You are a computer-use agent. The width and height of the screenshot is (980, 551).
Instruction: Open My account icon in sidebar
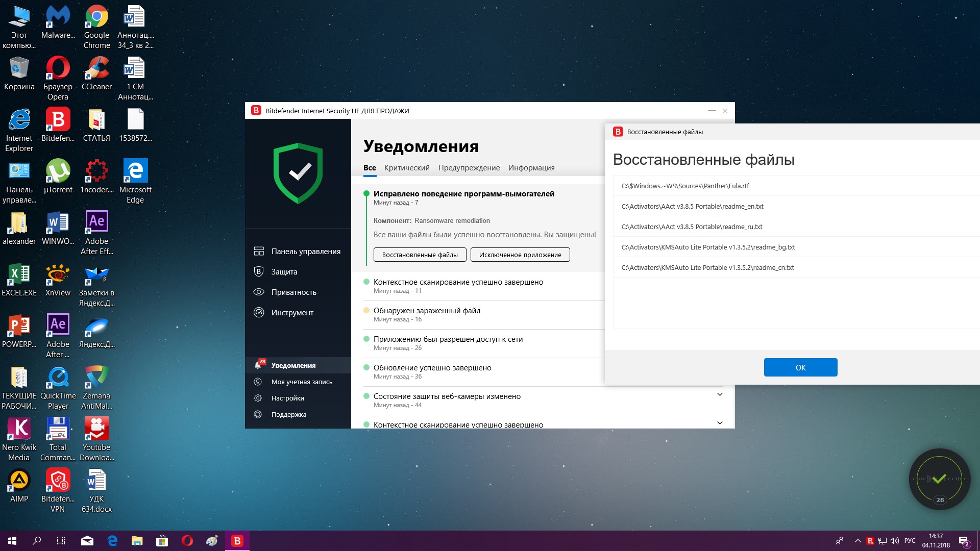[x=258, y=382]
